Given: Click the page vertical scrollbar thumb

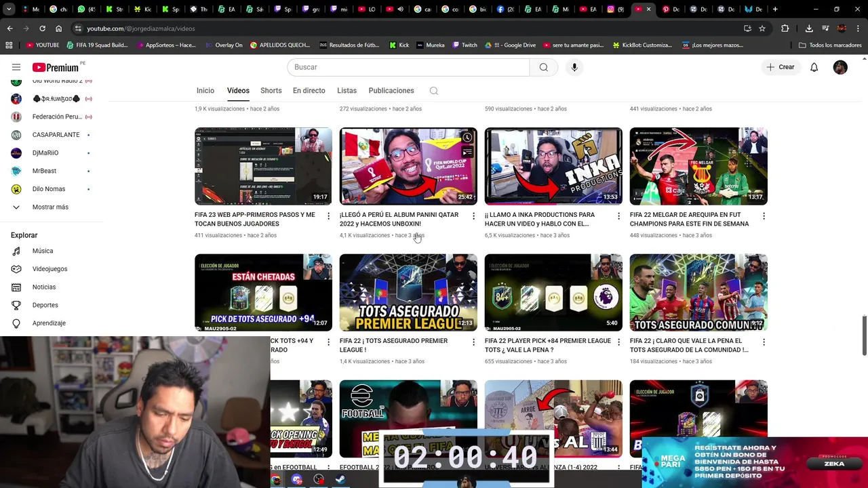Looking at the screenshot, I should click(864, 335).
